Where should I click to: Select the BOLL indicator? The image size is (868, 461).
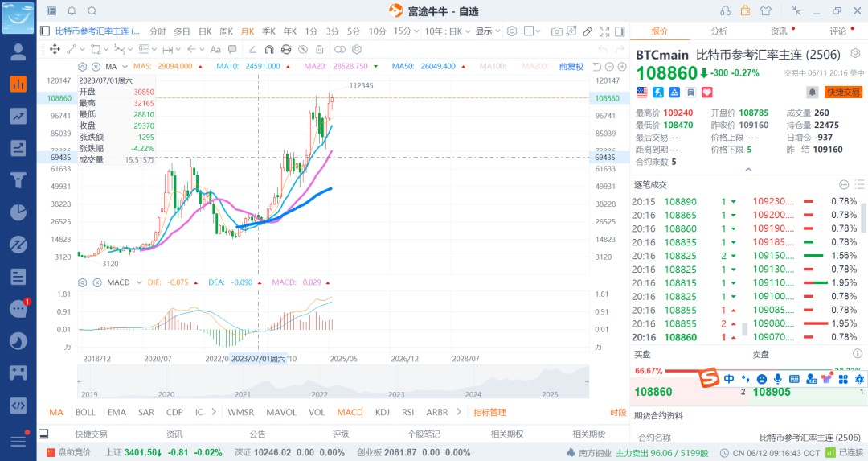[85, 412]
